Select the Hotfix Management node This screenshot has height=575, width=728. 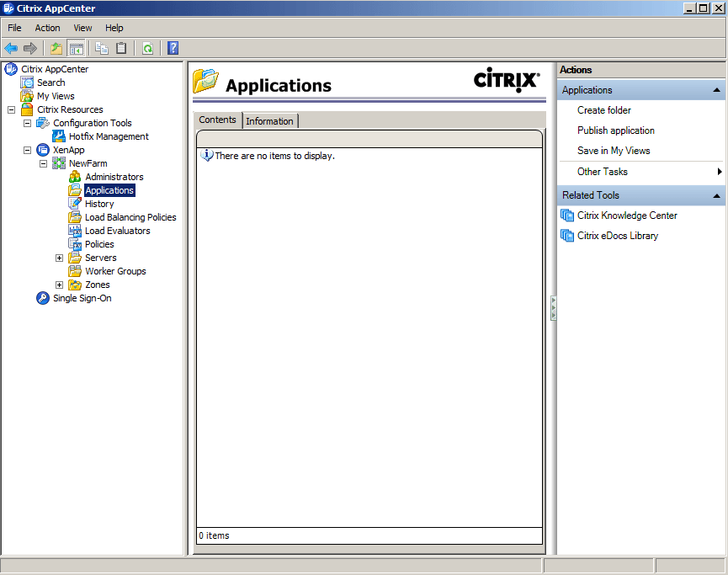tap(109, 136)
